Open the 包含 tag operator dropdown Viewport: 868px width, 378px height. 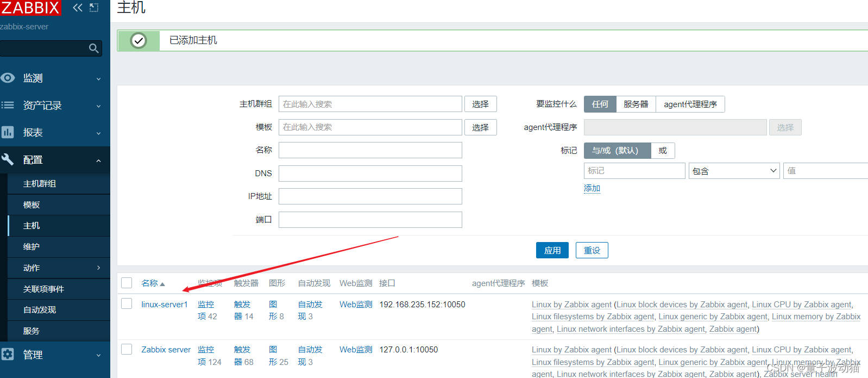(734, 171)
